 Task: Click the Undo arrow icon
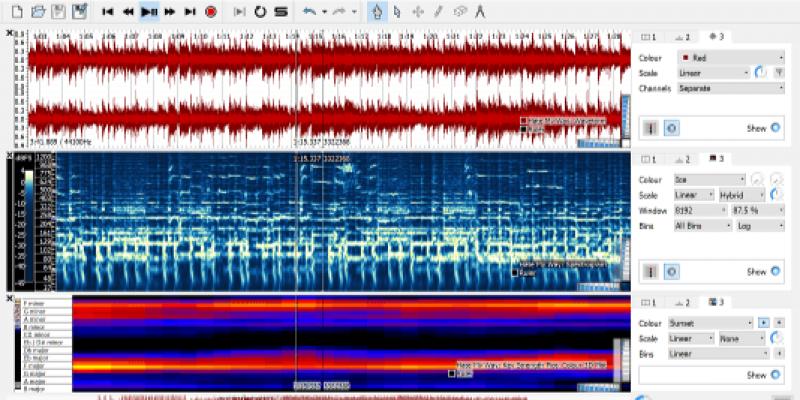coord(309,12)
